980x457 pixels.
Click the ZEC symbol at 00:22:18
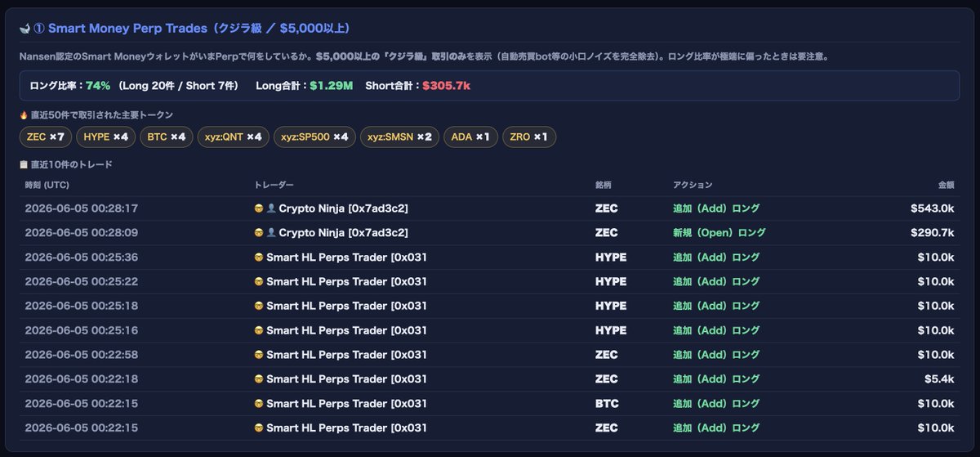[607, 379]
